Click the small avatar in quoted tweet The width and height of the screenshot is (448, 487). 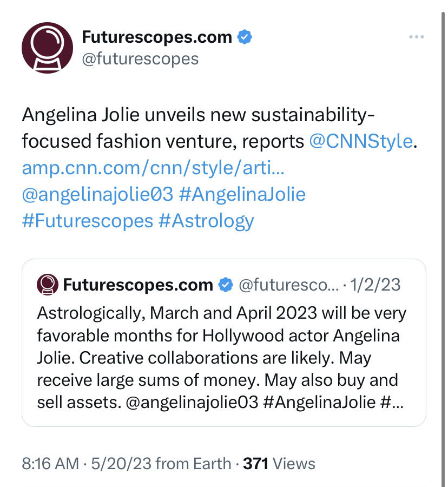click(48, 285)
